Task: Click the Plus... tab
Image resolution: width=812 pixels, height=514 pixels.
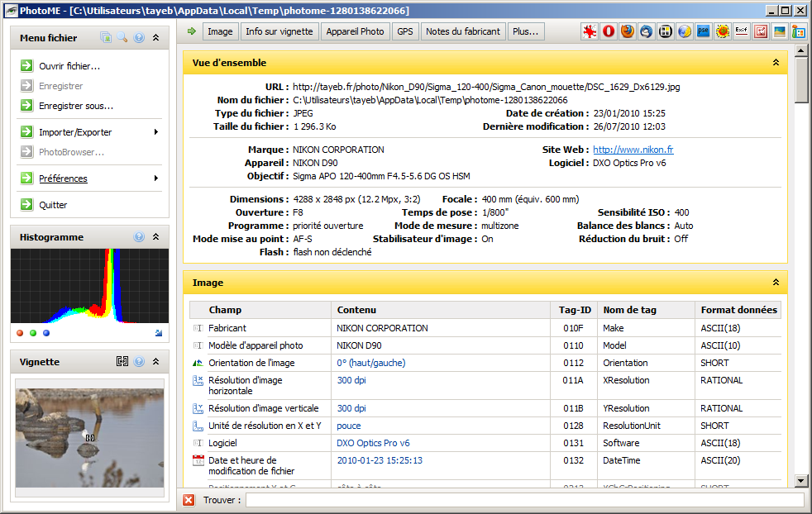Action: tap(526, 31)
